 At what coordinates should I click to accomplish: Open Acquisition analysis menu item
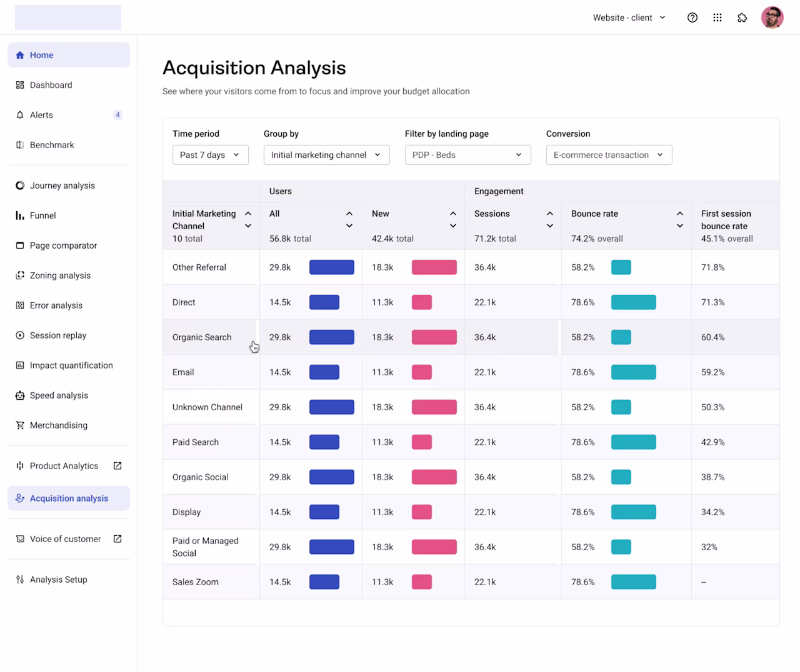pos(69,498)
